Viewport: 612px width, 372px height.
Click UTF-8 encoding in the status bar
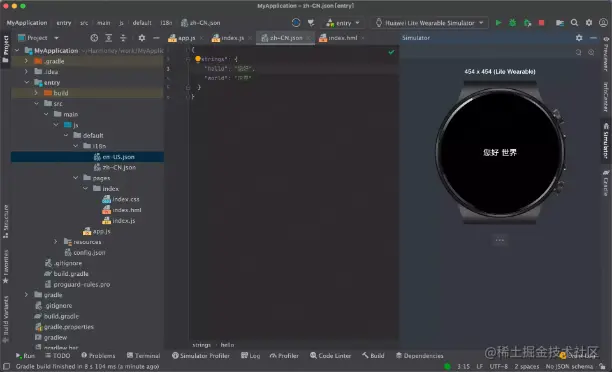pos(499,367)
